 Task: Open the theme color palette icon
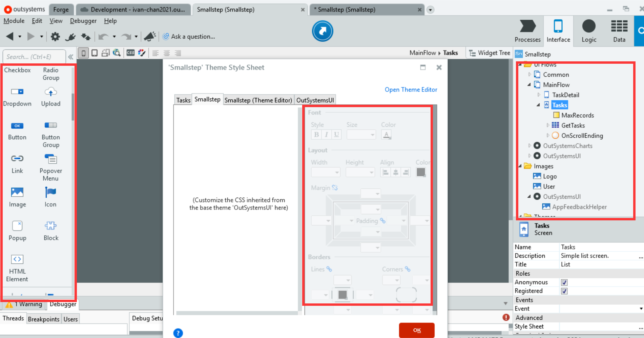pyautogui.click(x=142, y=53)
